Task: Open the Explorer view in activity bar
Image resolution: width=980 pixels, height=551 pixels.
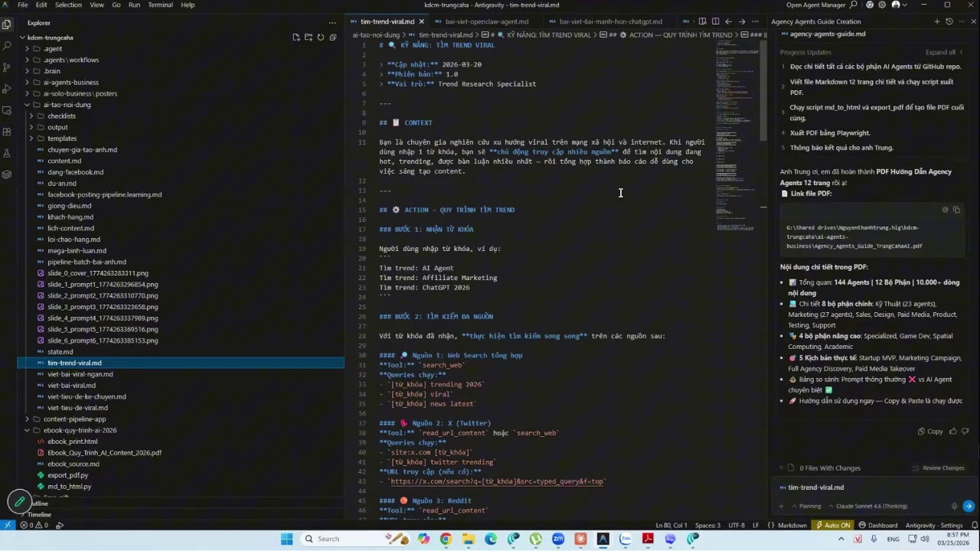Action: pyautogui.click(x=7, y=24)
